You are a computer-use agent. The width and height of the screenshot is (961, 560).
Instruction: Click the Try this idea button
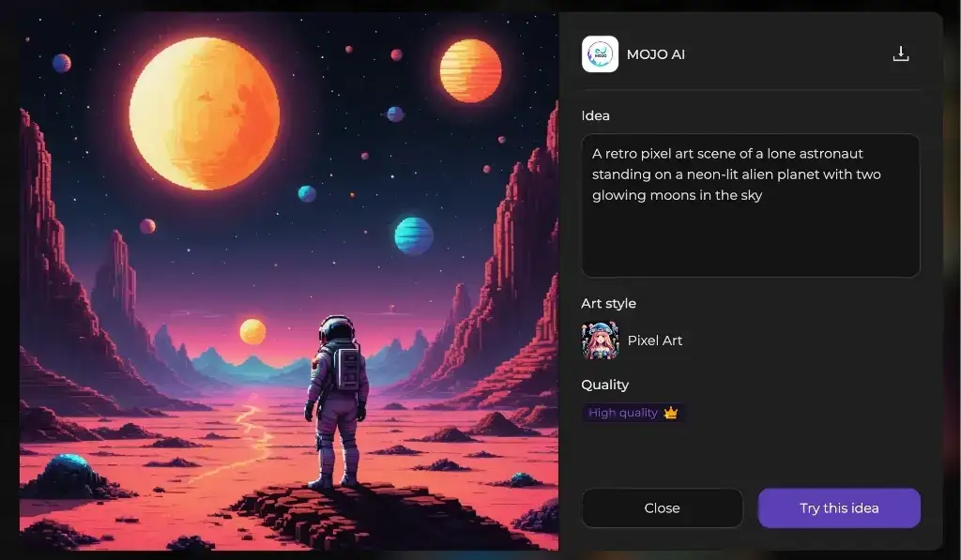[x=839, y=507]
